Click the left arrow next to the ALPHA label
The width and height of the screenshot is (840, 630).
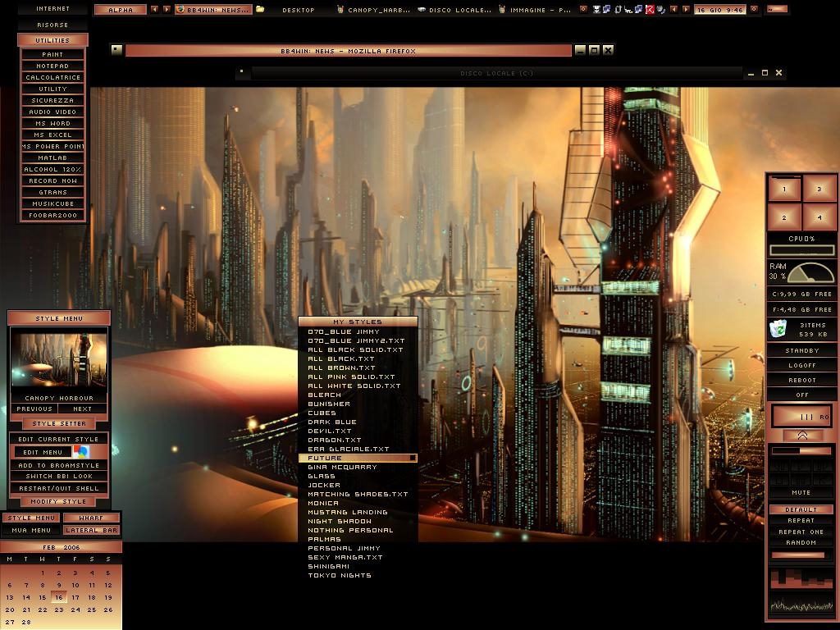pos(154,9)
